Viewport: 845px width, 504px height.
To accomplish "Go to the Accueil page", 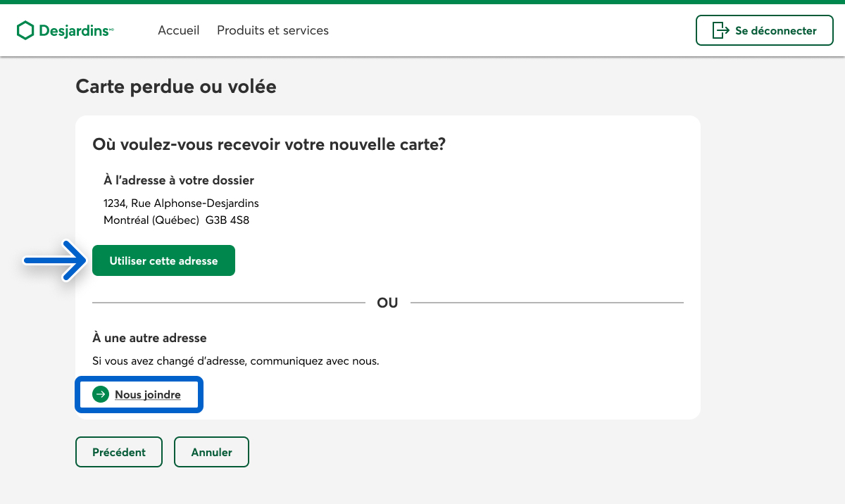I will pos(179,30).
